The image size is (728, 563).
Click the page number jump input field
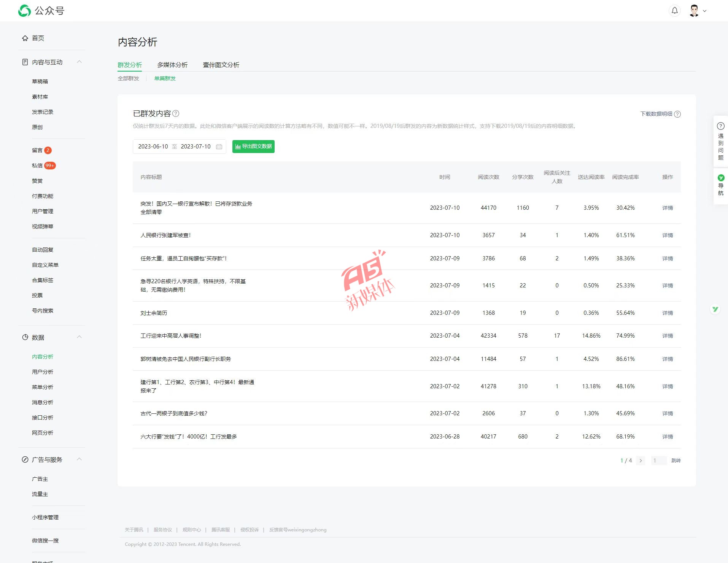658,461
